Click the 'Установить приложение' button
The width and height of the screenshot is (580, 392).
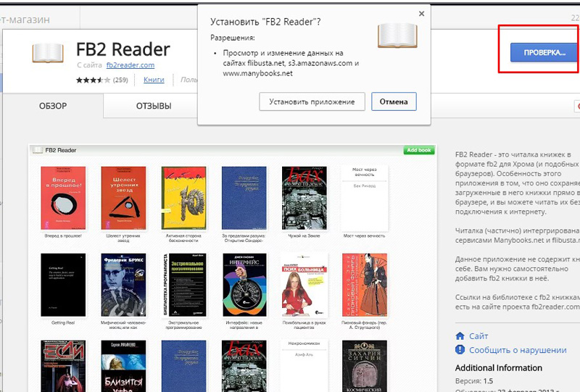coord(312,101)
